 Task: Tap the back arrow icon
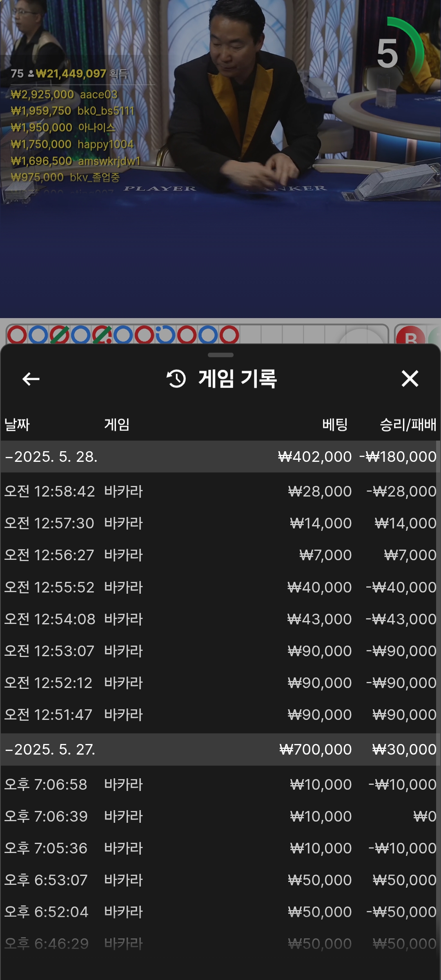click(31, 379)
